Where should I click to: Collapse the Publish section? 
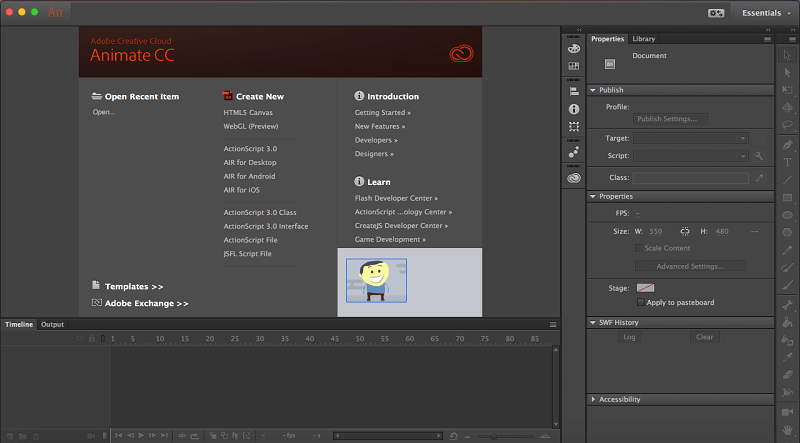tap(593, 90)
